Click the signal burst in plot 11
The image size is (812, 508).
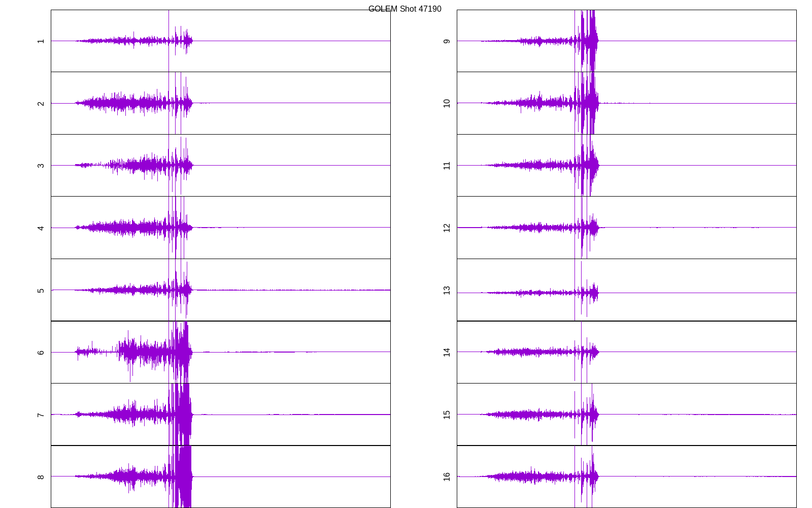coord(589,165)
